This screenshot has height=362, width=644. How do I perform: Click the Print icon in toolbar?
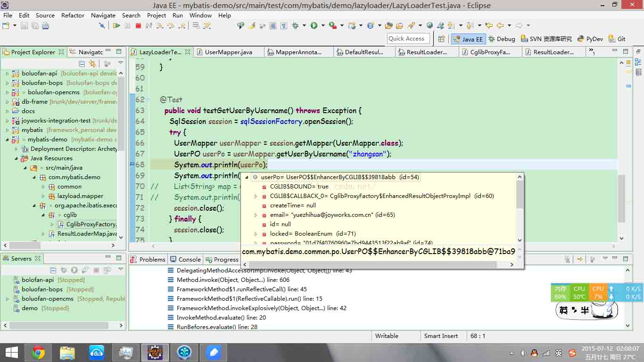[x=46, y=25]
